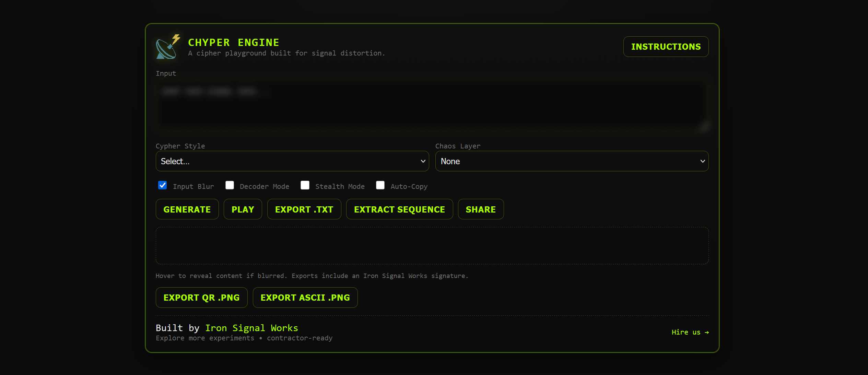Click the lightning bolt on the logo
The image size is (868, 375).
pyautogui.click(x=176, y=39)
